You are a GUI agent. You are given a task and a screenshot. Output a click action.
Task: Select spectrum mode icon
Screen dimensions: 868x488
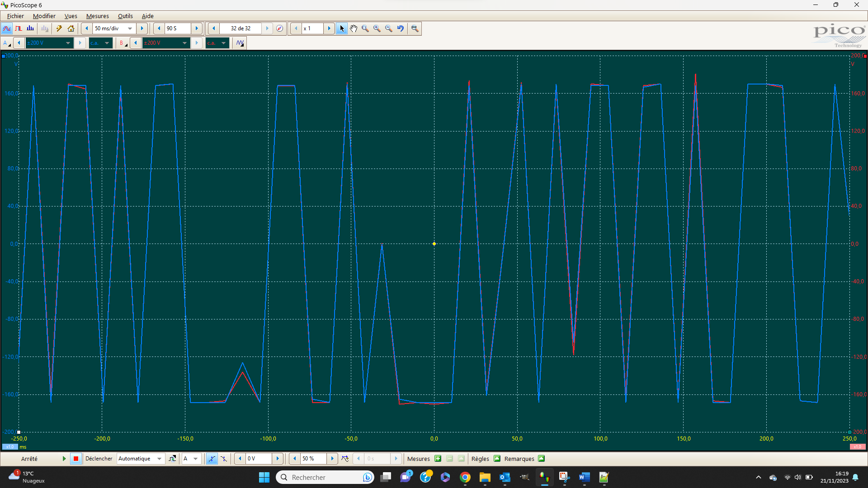(x=30, y=28)
